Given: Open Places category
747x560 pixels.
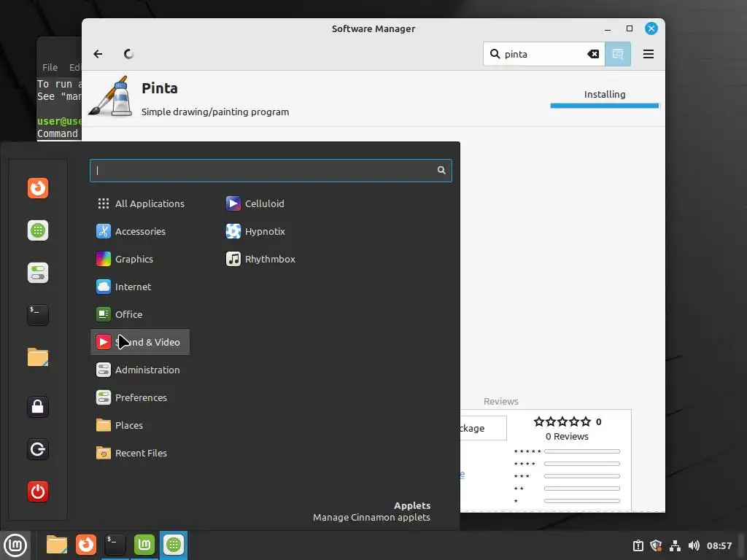Looking at the screenshot, I should (x=140, y=425).
